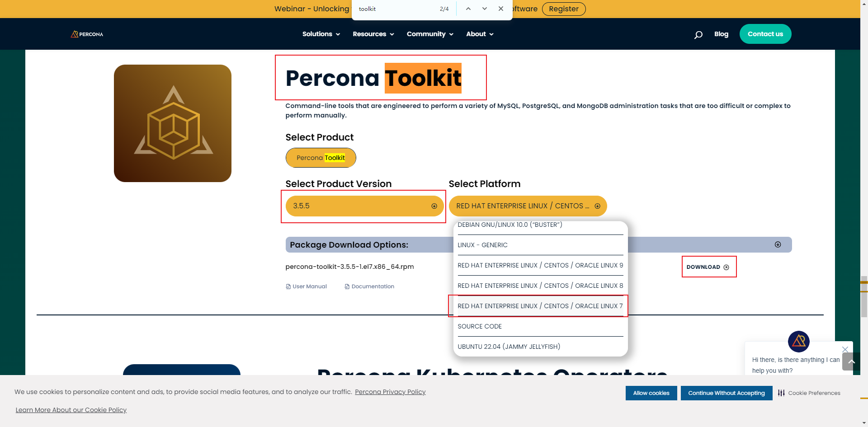Collapse the Package Download Options section
The height and width of the screenshot is (427, 868).
coord(778,244)
